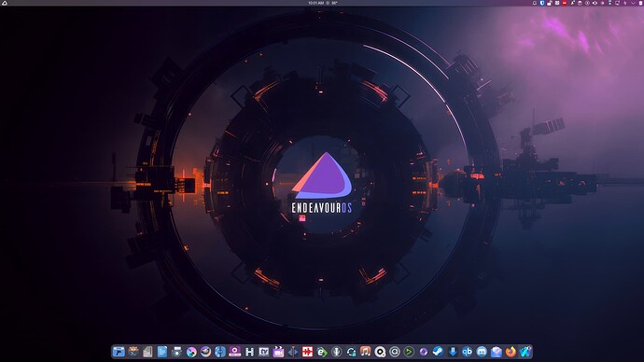The width and height of the screenshot is (644, 362).
Task: Launch Steam from the dock
Action: click(438, 352)
